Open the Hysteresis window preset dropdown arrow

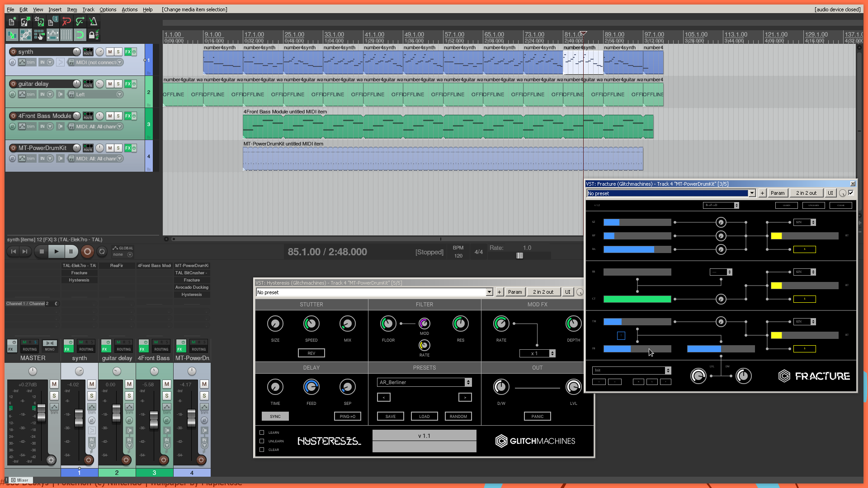(x=489, y=292)
